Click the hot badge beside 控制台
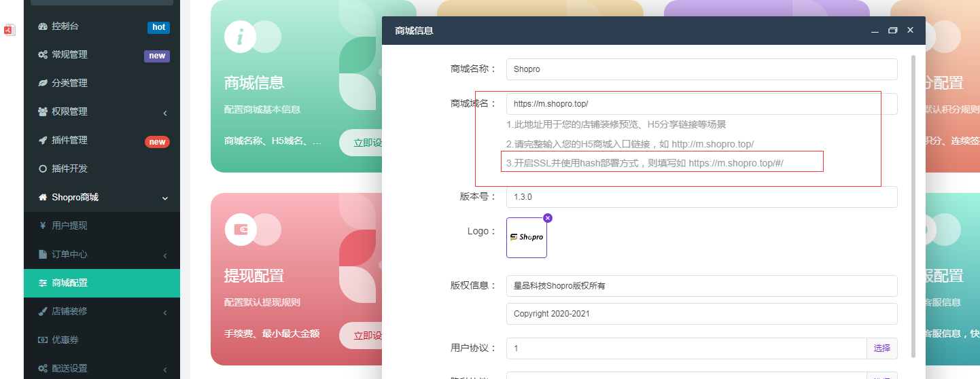 pos(158,27)
